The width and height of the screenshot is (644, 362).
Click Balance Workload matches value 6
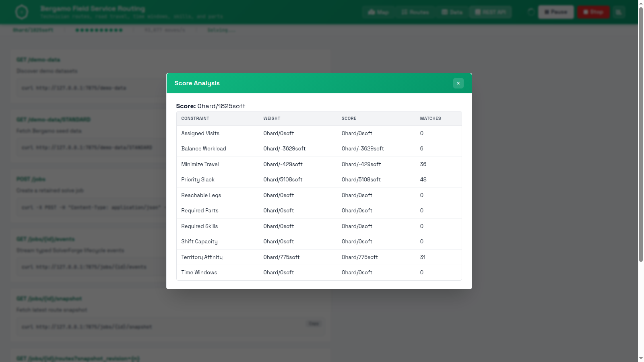[421, 149]
